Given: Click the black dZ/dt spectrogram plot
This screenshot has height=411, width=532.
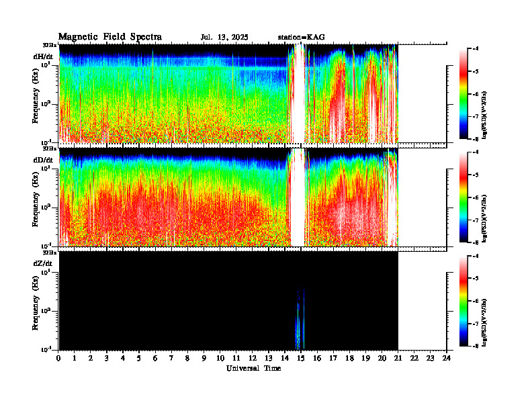Looking at the screenshot, I should pyautogui.click(x=228, y=301).
